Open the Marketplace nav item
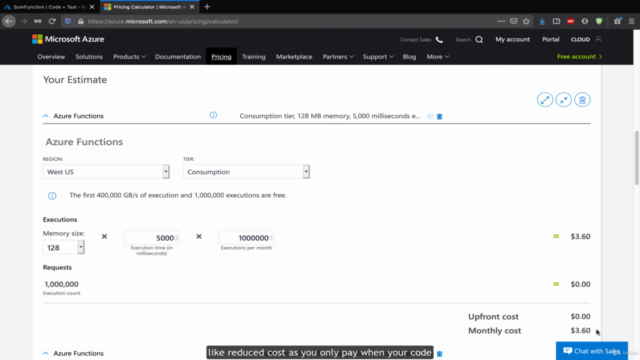The height and width of the screenshot is (360, 640). [294, 57]
